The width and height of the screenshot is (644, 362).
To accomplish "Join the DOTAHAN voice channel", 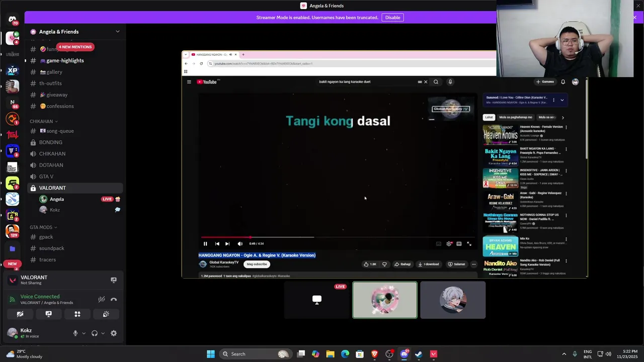I will (75, 165).
